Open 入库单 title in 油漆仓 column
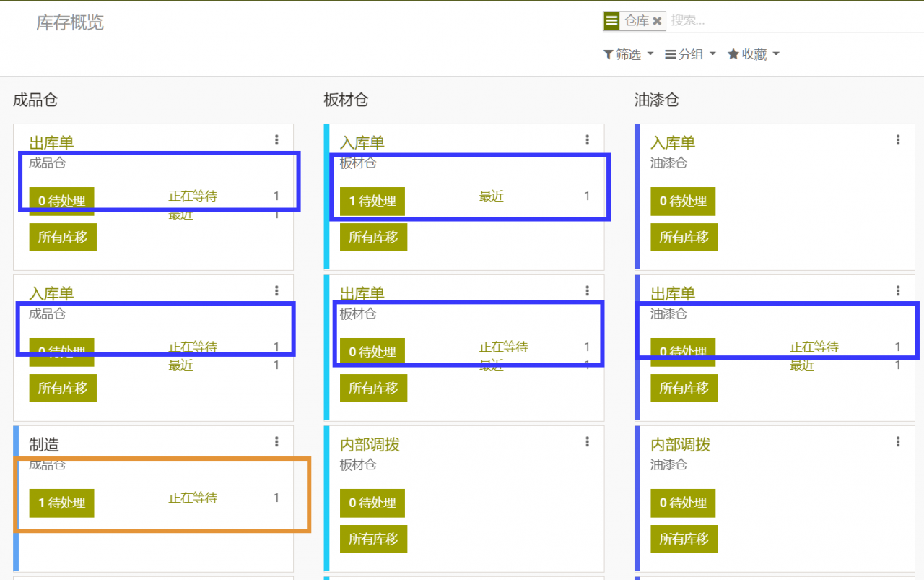924x580 pixels. click(x=673, y=143)
